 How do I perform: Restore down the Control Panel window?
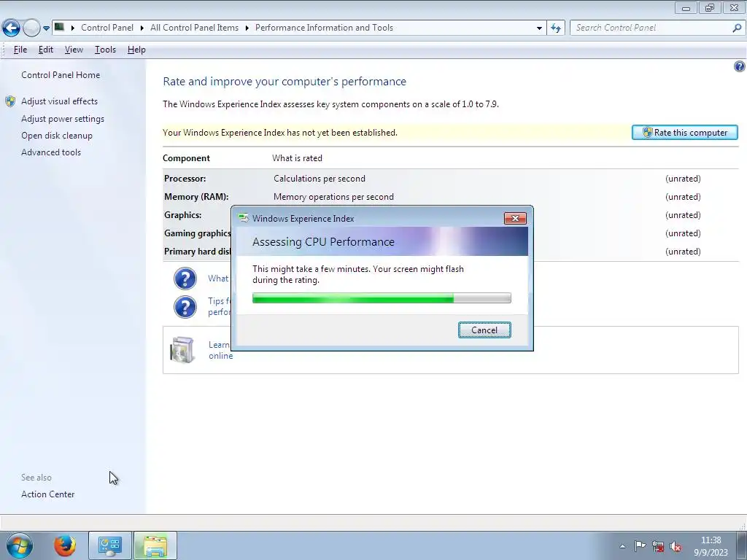coord(709,7)
